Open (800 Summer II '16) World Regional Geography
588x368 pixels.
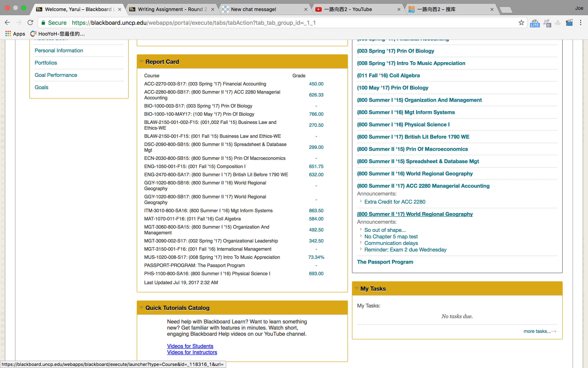(415, 174)
